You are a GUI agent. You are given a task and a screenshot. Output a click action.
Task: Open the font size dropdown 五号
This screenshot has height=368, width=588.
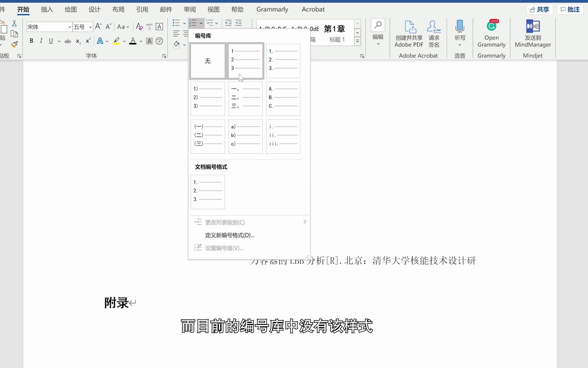point(90,27)
